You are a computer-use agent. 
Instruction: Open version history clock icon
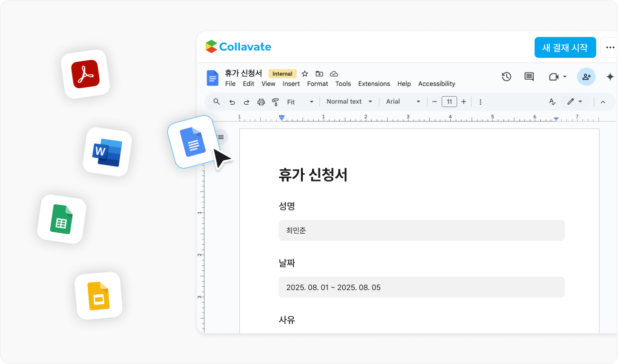pyautogui.click(x=507, y=76)
